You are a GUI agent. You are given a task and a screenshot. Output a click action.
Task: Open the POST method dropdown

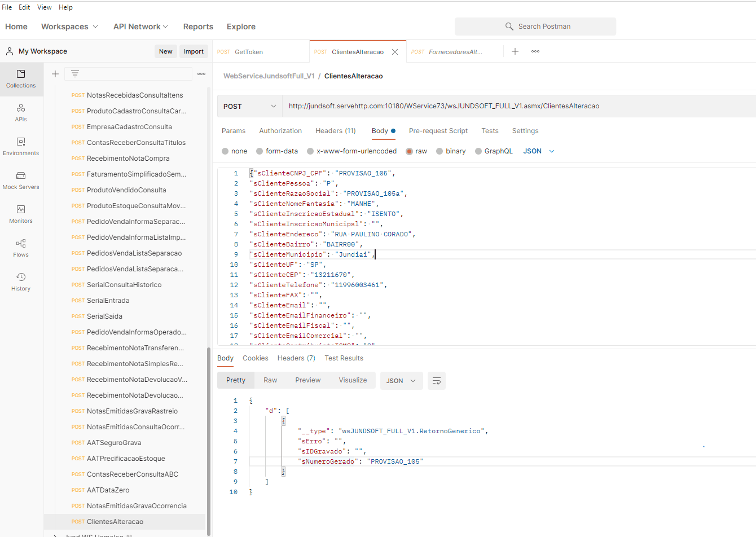coord(249,106)
